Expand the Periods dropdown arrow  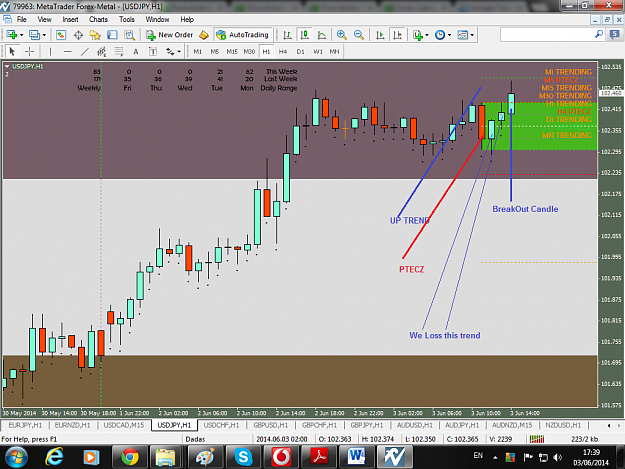tap(450, 35)
